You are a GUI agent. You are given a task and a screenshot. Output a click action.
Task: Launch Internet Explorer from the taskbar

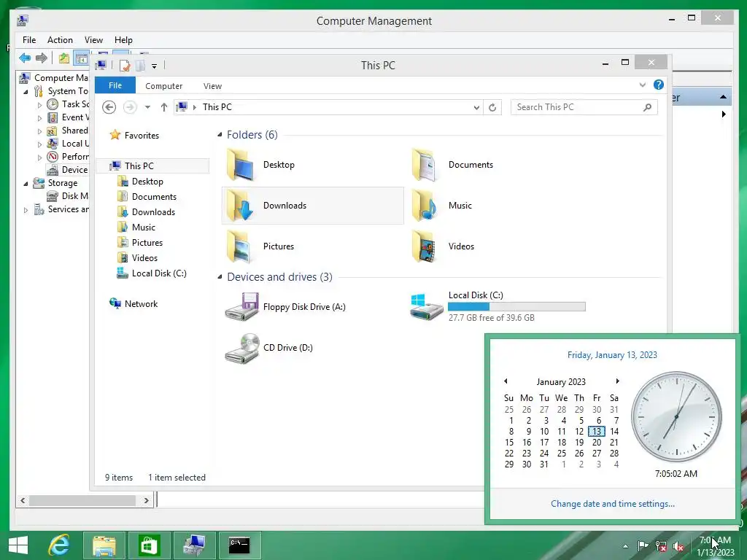coord(59,545)
